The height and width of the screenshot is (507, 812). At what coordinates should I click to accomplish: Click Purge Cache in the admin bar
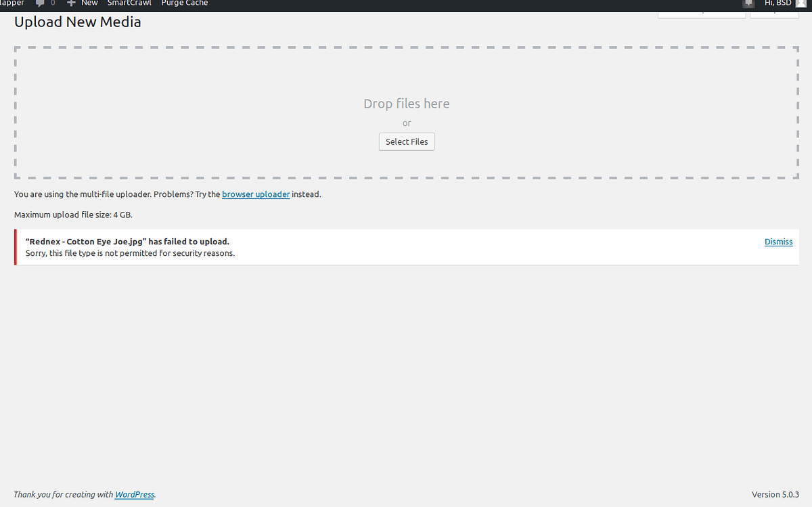pos(184,3)
